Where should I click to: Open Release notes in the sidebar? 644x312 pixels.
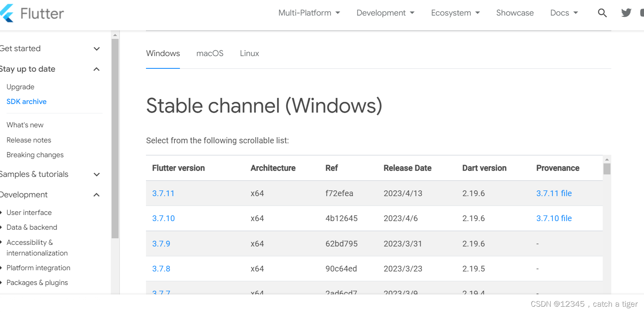pos(29,140)
